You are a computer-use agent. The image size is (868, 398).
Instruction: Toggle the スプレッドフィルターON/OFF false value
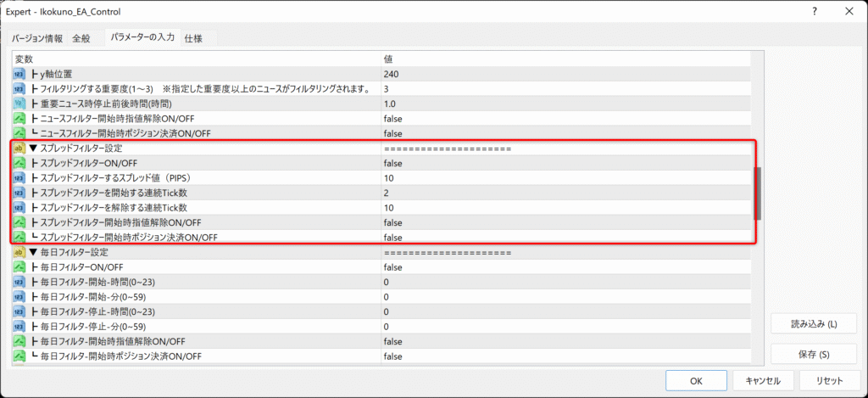tap(392, 163)
